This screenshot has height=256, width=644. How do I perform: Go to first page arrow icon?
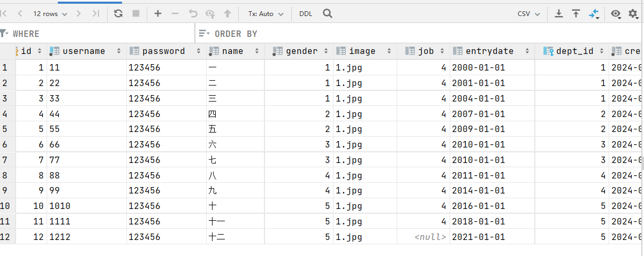coord(4,14)
